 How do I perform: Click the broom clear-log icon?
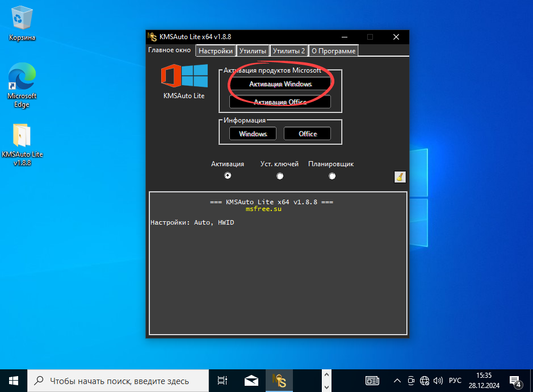(399, 176)
